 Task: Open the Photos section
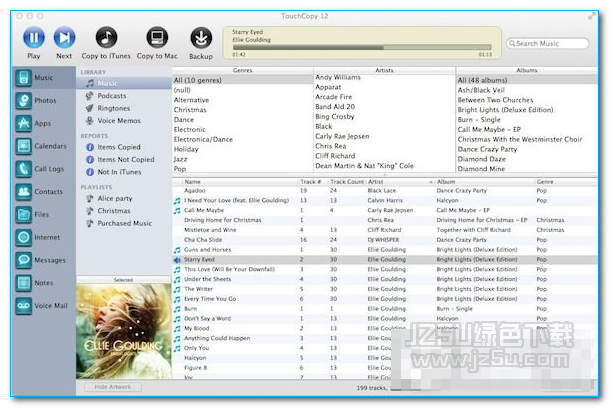44,100
